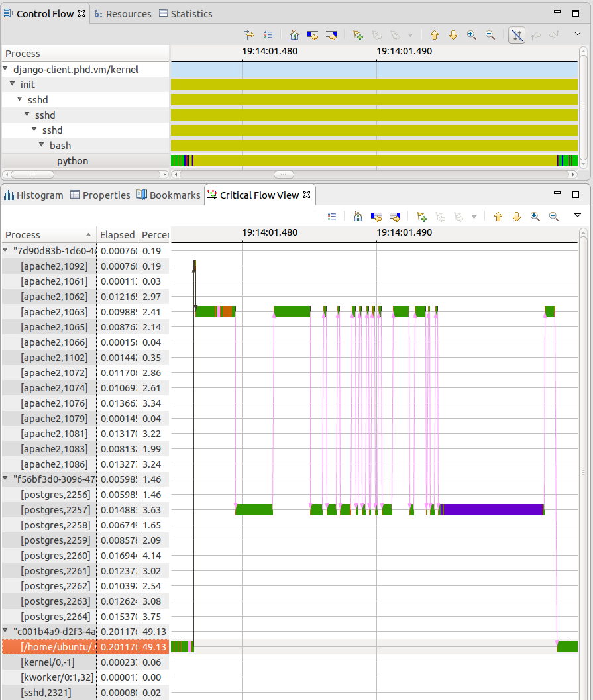Open the Control Flow view menu dropdown

pyautogui.click(x=577, y=34)
